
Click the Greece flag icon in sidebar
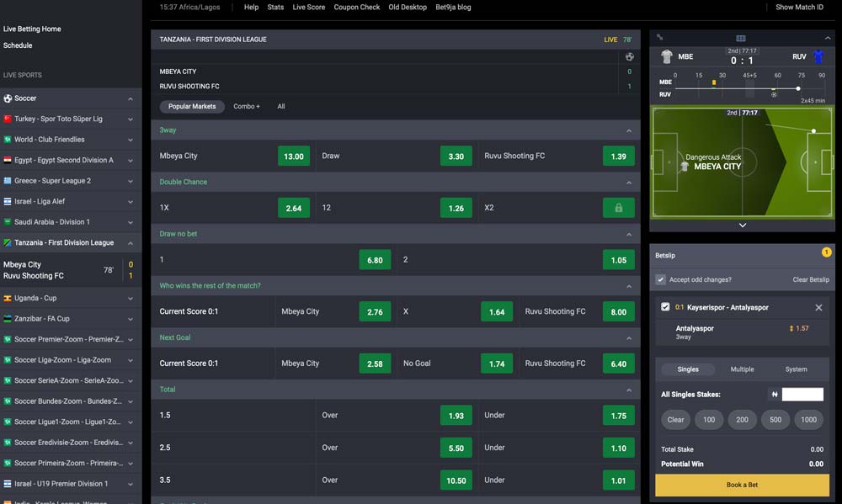point(8,180)
